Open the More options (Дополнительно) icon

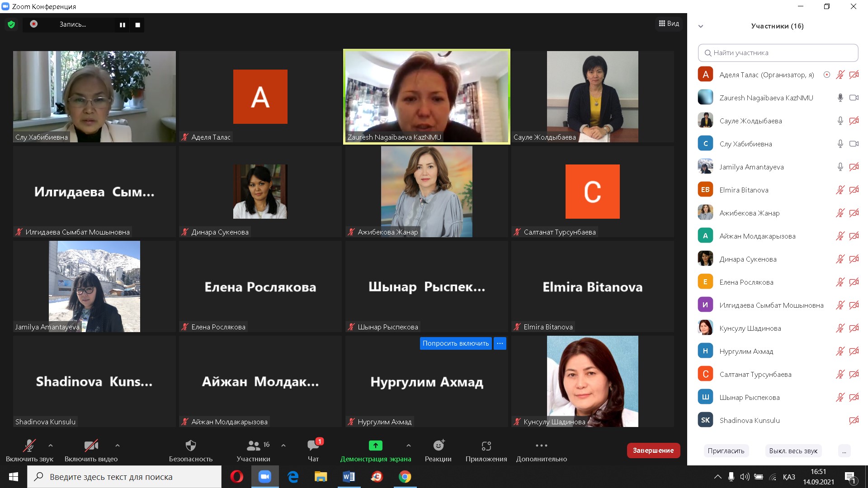pyautogui.click(x=541, y=446)
